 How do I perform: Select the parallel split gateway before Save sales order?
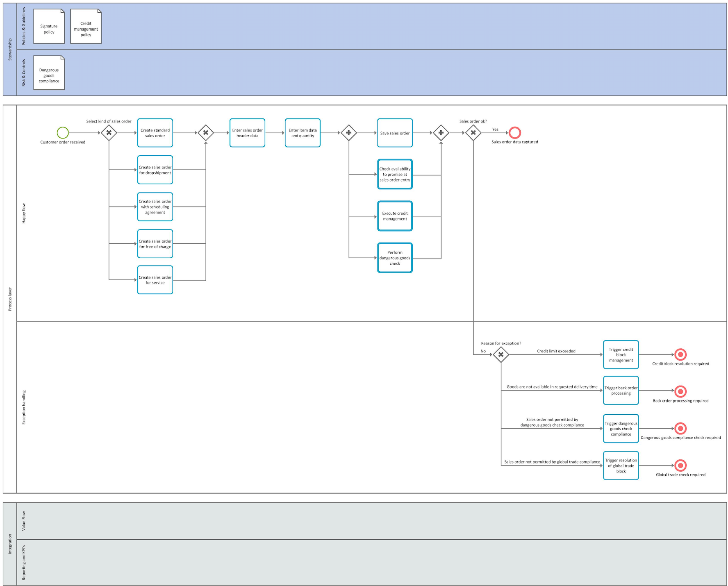click(349, 133)
